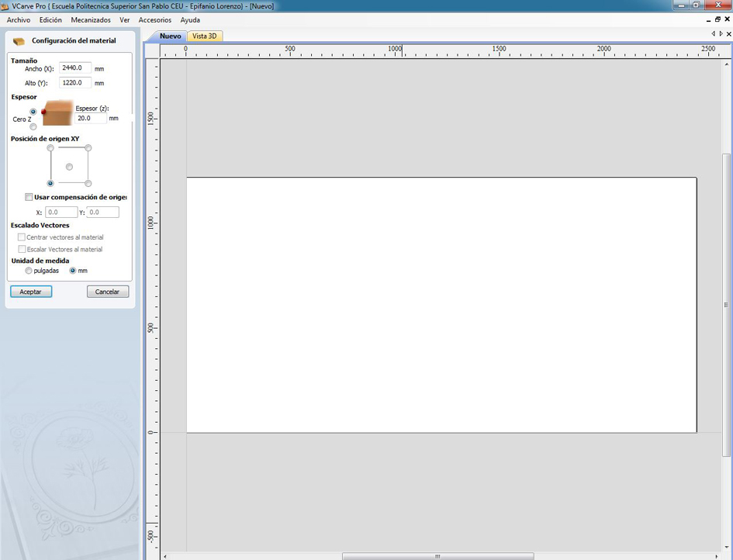Minimize the inner document window
Viewport: 733px width, 560px height.
[709, 20]
